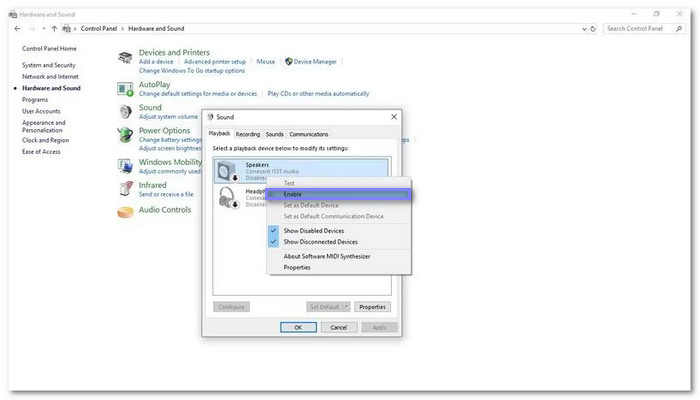Screen dimensions: 700x400
Task: Open Clock and Region category
Action: 45,140
